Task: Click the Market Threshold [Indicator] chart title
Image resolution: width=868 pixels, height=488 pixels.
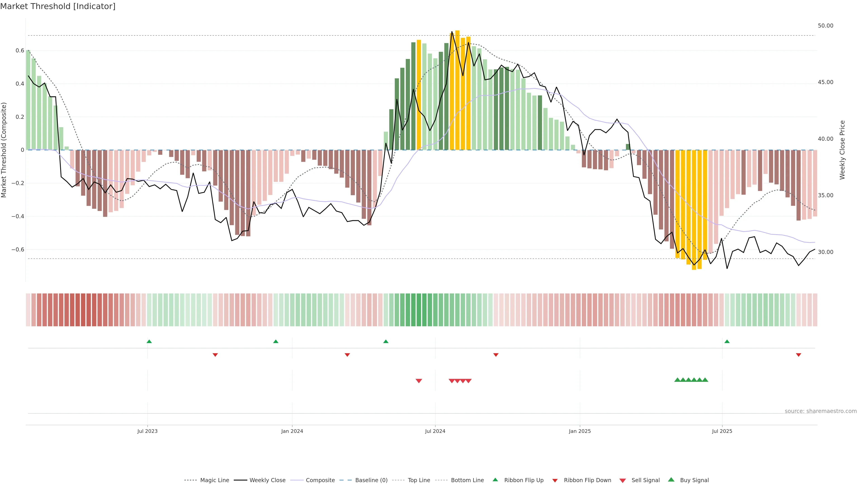Action: pos(58,6)
